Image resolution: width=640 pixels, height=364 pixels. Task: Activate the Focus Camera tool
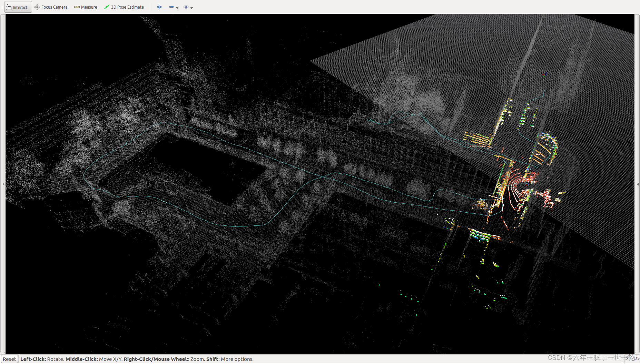coord(51,7)
